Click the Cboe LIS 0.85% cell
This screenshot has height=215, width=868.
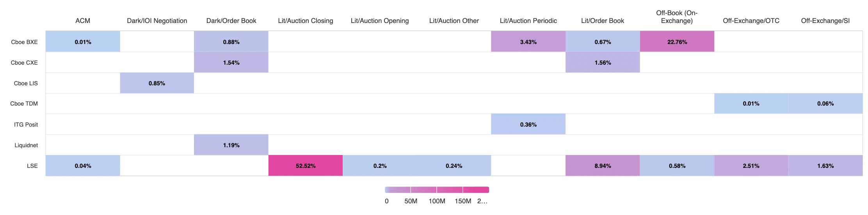pos(157,83)
